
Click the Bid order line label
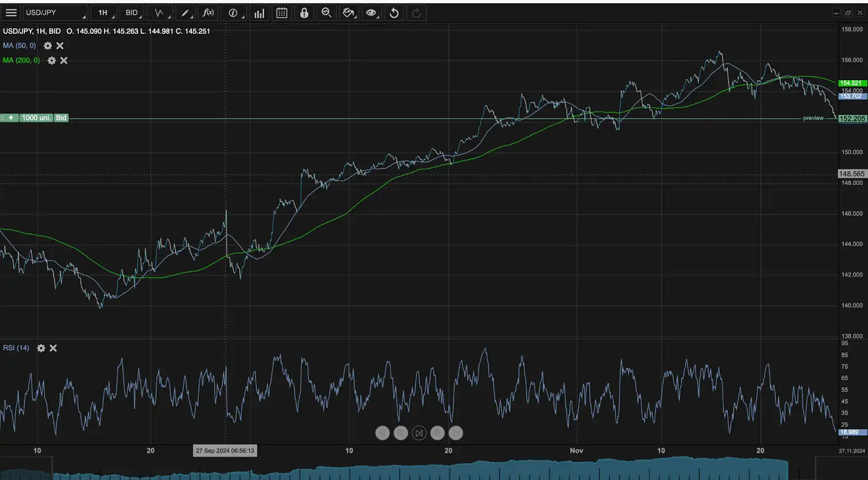click(x=61, y=118)
